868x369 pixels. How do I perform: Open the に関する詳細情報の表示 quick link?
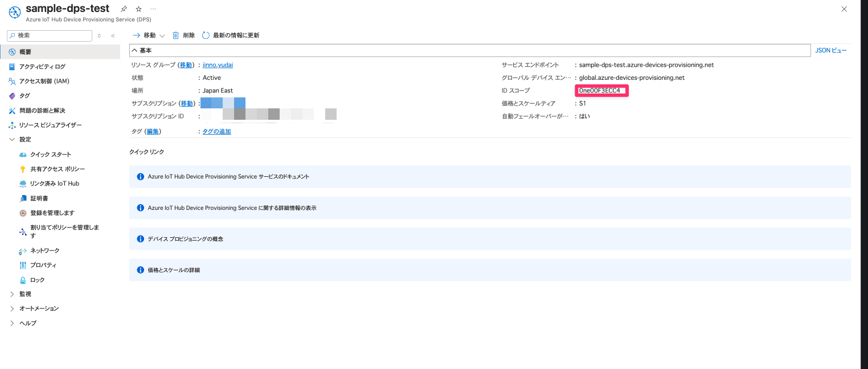tap(490, 208)
